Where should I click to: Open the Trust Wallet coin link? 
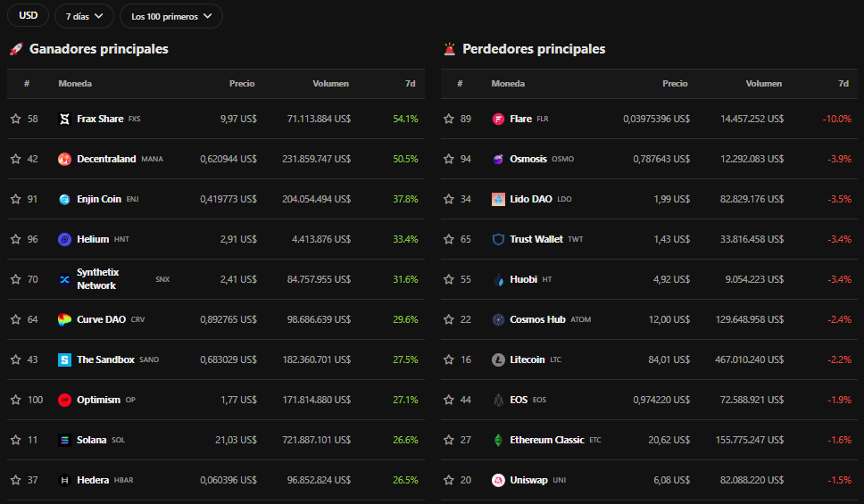536,239
